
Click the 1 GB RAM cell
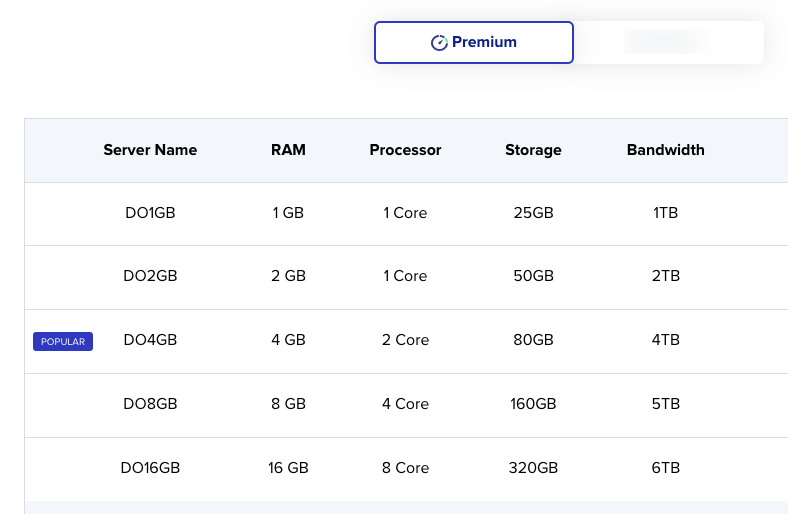pos(288,213)
